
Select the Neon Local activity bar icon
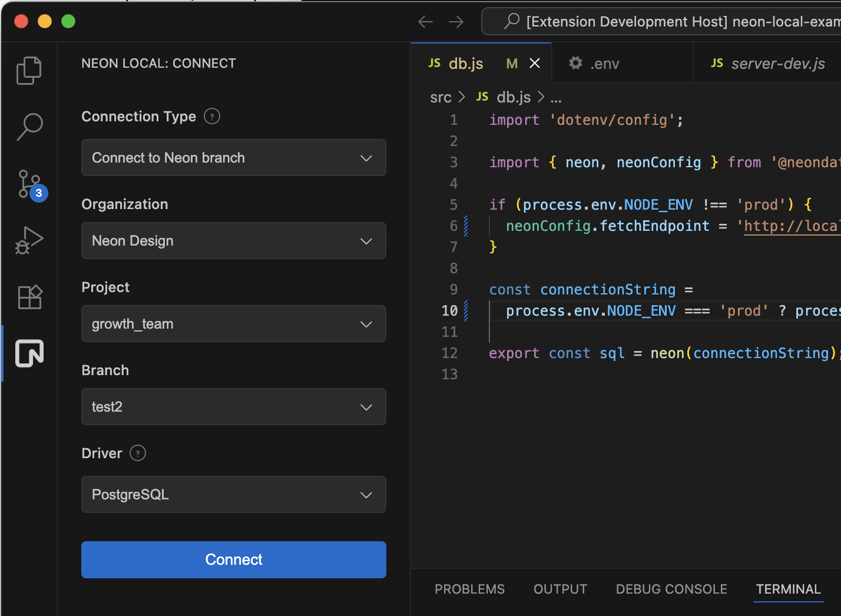pos(29,353)
